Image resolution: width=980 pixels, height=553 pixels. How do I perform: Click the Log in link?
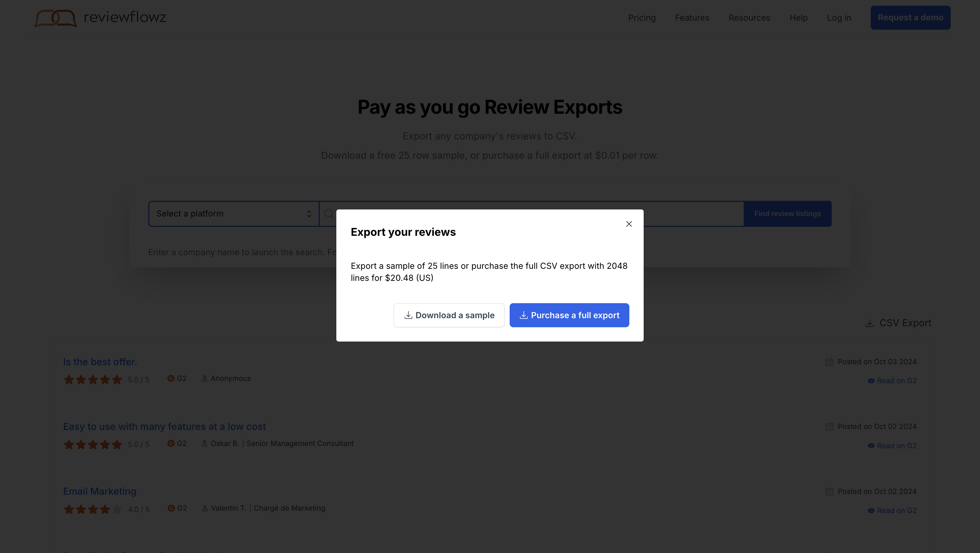click(x=839, y=17)
